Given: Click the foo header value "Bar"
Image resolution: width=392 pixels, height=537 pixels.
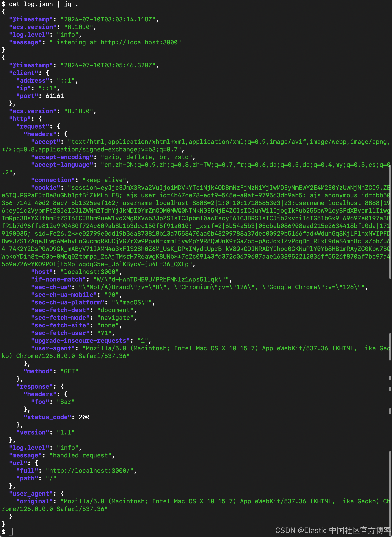Looking at the screenshot, I should 66,402.
